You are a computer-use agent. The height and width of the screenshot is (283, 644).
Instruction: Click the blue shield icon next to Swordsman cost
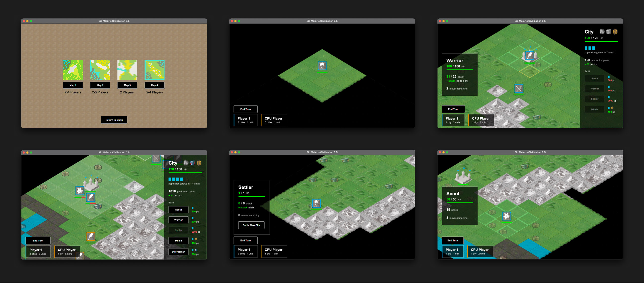pos(193,250)
